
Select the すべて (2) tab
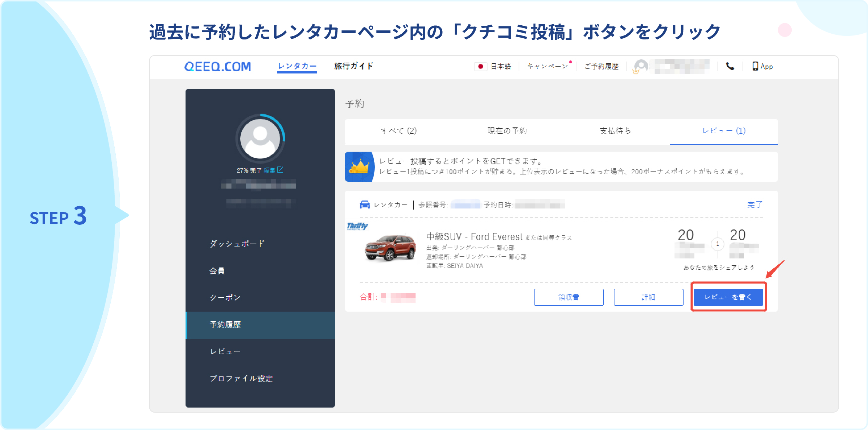[399, 131]
